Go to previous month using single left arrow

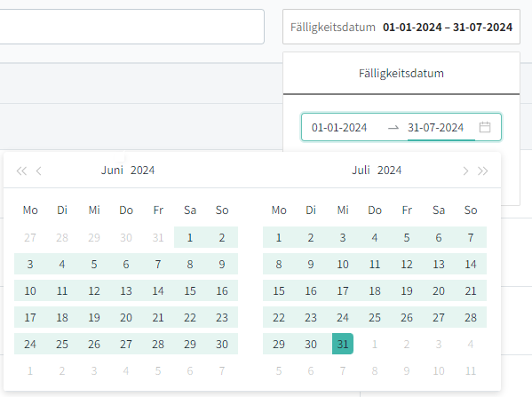[39, 171]
